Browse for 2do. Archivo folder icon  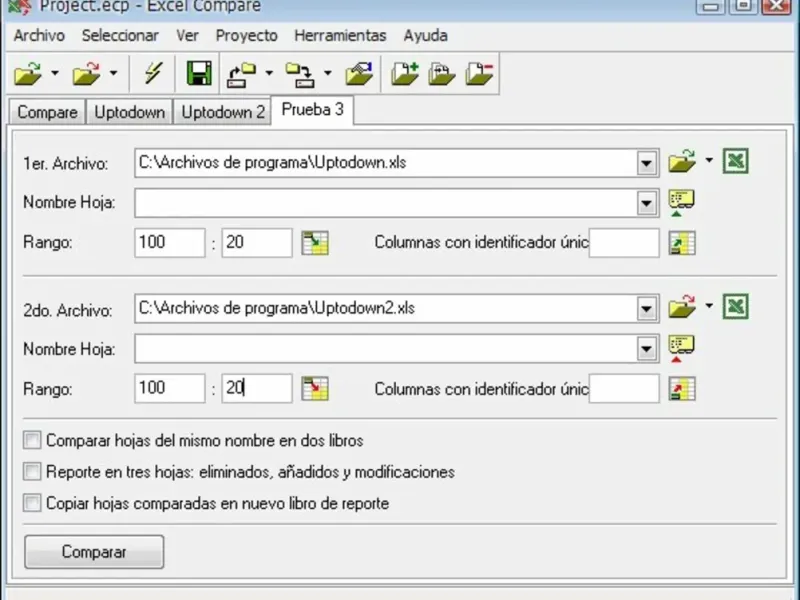[x=682, y=307]
